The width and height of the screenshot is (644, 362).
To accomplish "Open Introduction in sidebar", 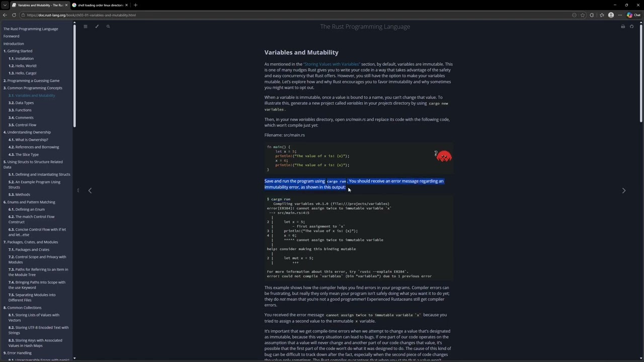I will point(14,44).
